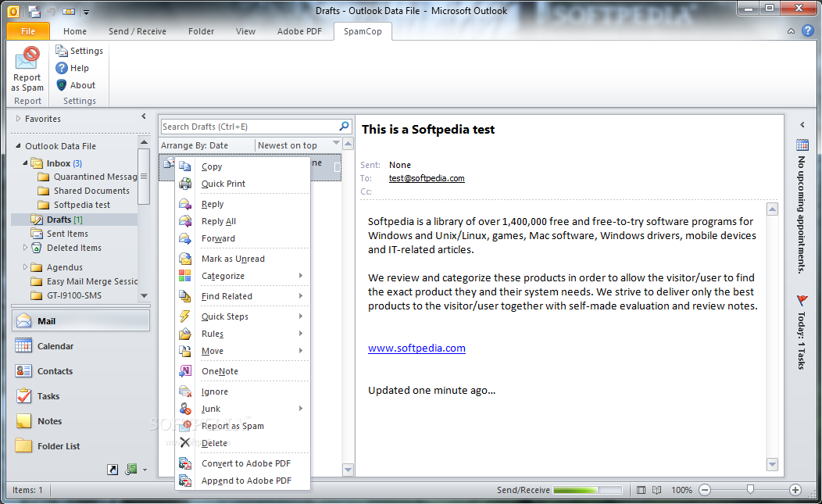
Task: Choose Report as Spam in context menu
Action: [243, 426]
